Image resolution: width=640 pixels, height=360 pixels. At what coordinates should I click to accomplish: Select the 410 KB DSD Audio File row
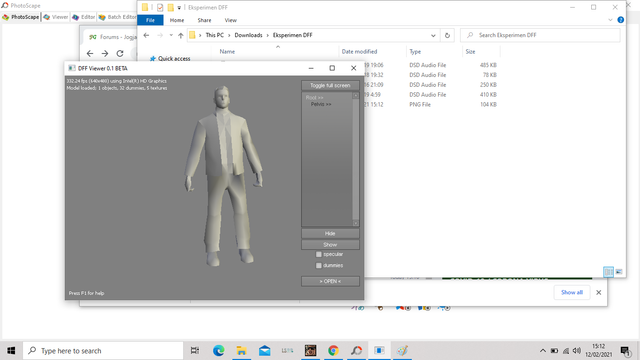click(431, 94)
